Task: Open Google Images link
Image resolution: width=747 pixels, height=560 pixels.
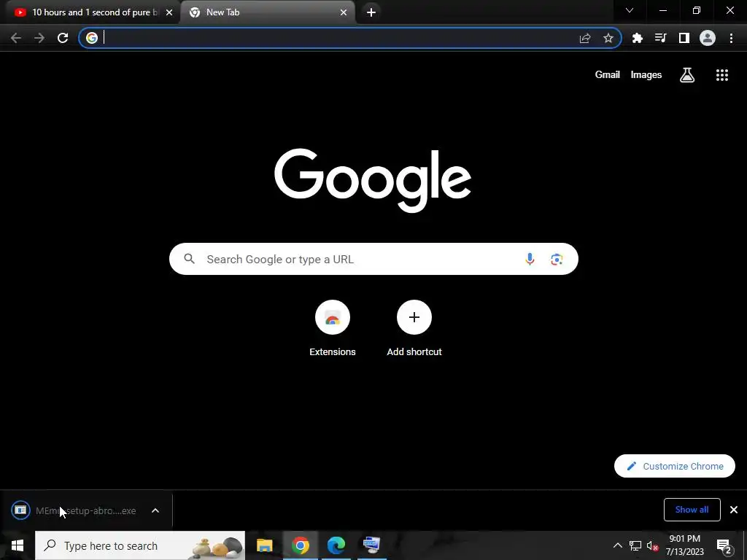Action: point(646,75)
